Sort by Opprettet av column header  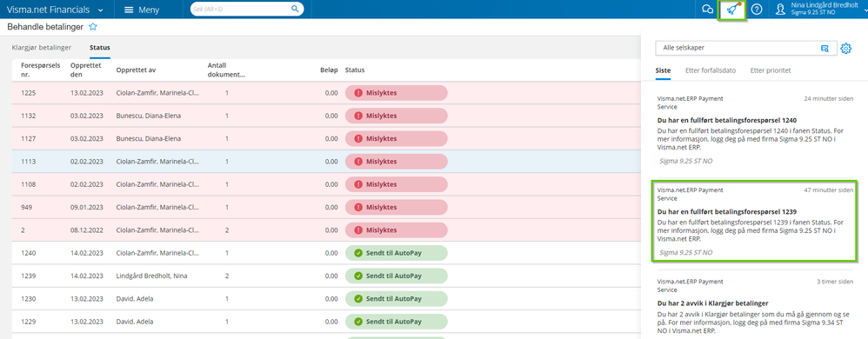137,70
